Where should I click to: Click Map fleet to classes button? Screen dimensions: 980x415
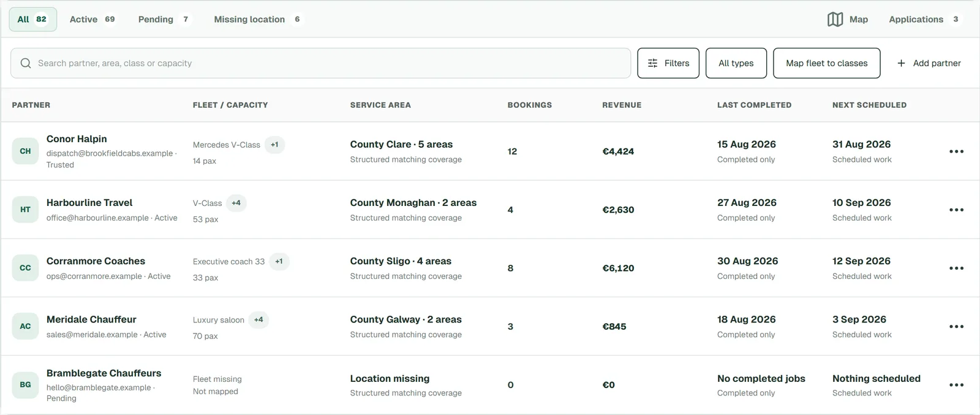[827, 63]
